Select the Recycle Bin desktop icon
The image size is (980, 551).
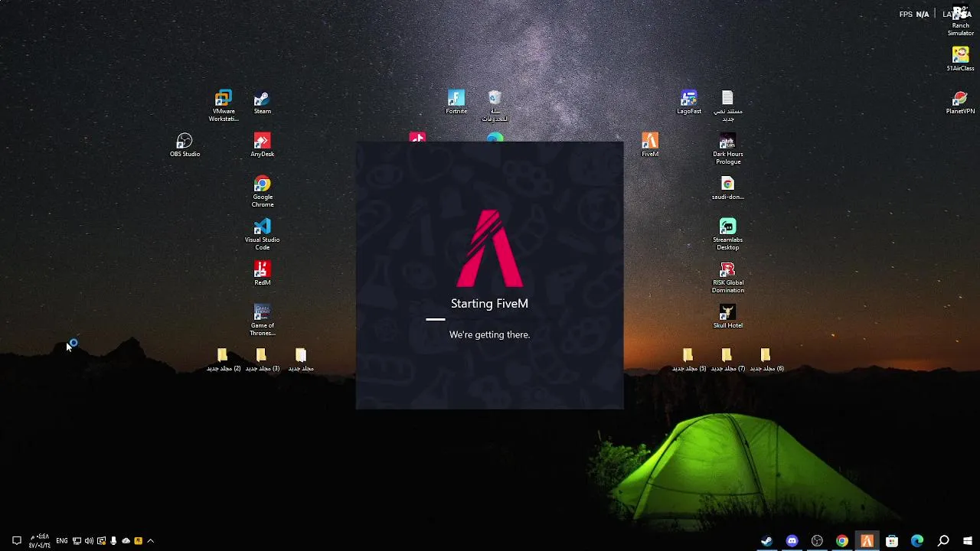(x=495, y=106)
